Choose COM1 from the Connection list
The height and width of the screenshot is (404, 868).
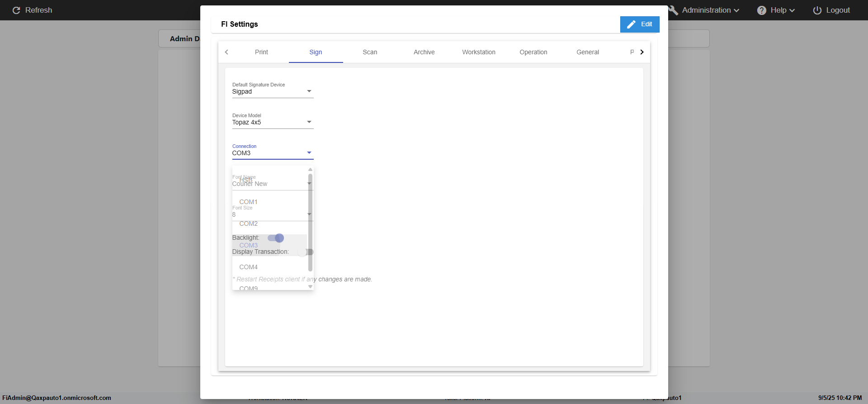(270, 202)
